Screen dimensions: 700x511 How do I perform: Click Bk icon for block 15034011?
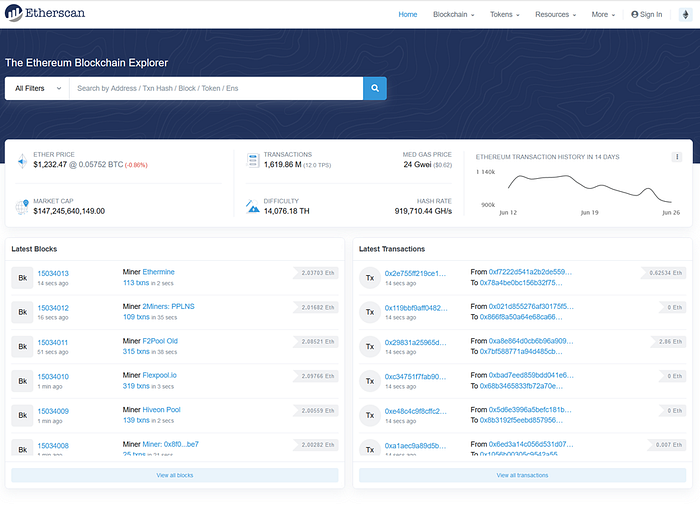point(22,346)
